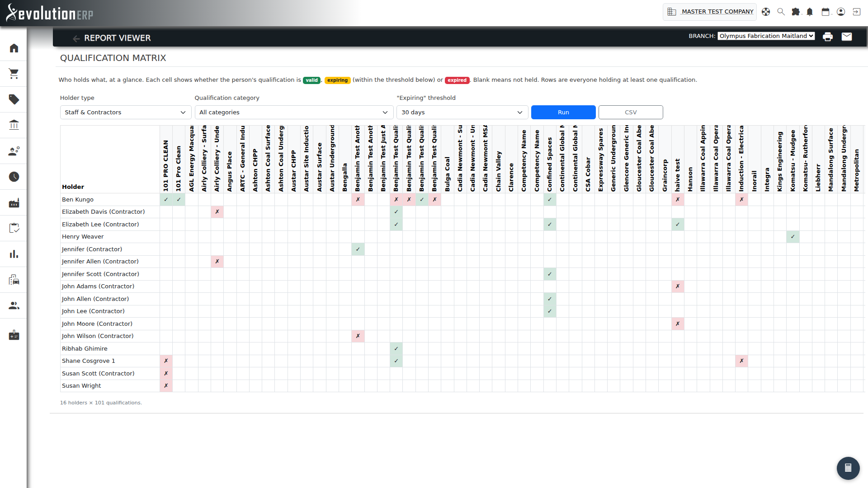This screenshot has height=488, width=868.
Task: Select Elizabeth Davis (Contractor) row name
Action: [104, 212]
